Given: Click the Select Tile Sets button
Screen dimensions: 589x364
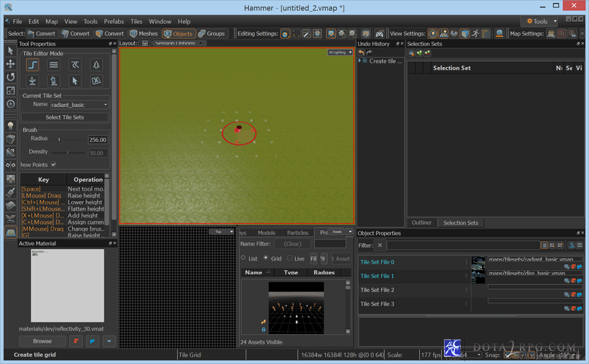Looking at the screenshot, I should point(65,117).
